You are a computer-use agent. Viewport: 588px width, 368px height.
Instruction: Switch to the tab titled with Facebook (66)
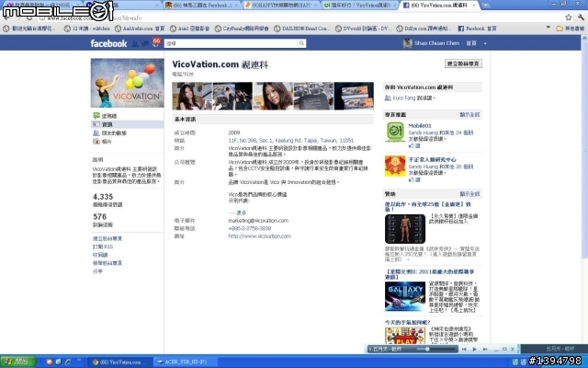click(x=202, y=6)
